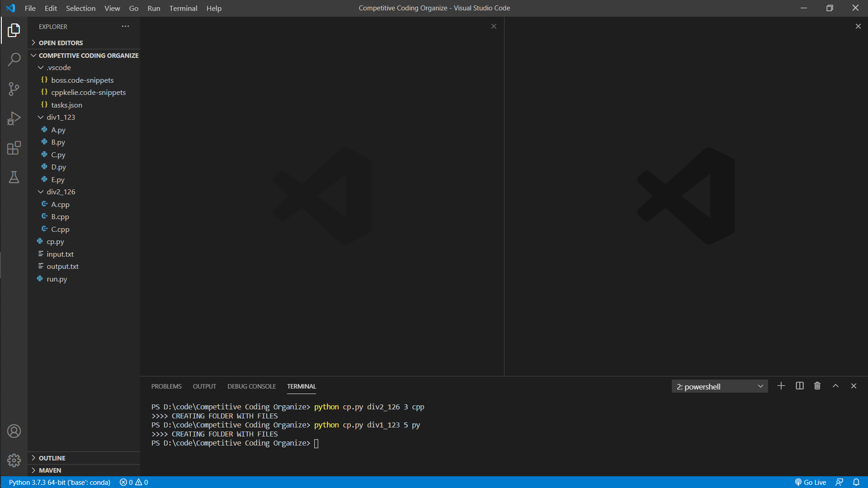The width and height of the screenshot is (868, 488).
Task: Open the Manage gear menu
Action: point(14,460)
